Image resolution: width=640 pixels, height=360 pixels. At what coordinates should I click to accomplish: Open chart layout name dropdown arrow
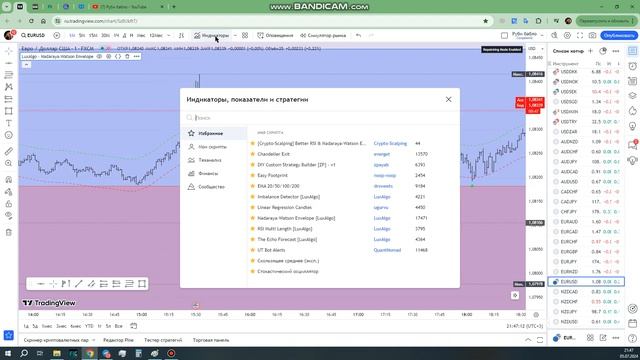point(542,36)
